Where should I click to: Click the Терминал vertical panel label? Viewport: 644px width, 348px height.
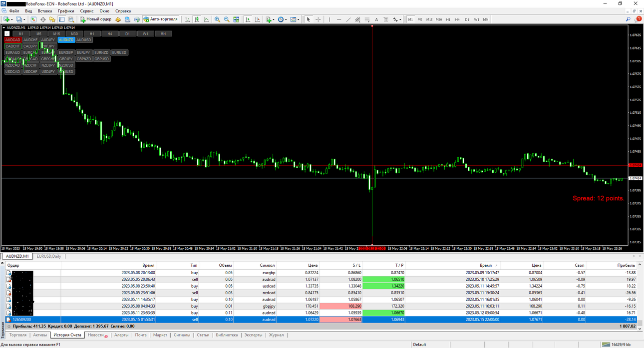2,330
